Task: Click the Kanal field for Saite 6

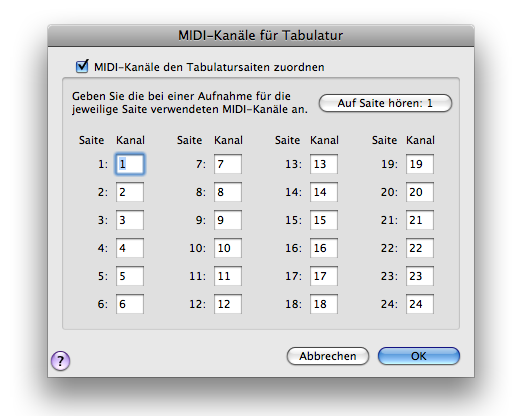Action: [130, 304]
